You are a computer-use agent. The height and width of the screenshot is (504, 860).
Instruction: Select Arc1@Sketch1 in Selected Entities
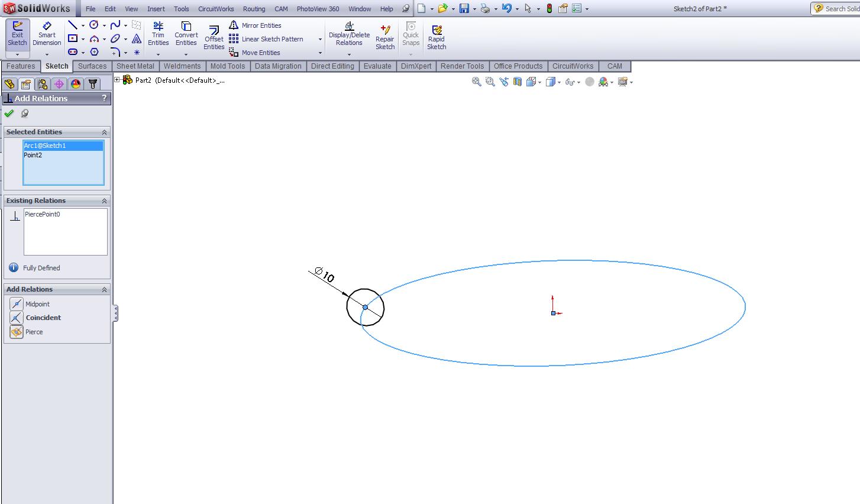pos(63,146)
